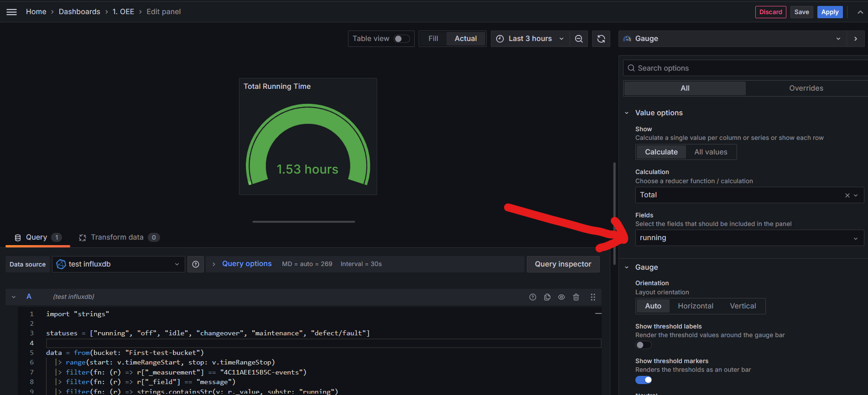Open the hamburger navigation menu
This screenshot has width=868, height=395.
pos(12,12)
